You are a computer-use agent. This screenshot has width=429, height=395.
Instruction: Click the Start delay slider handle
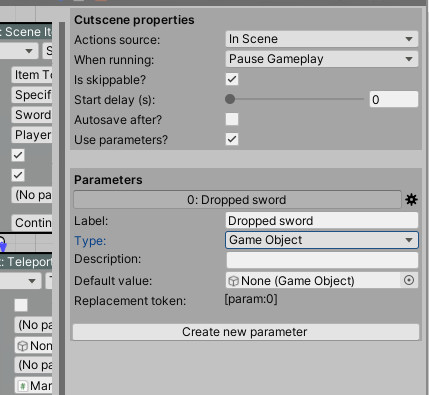click(x=230, y=99)
